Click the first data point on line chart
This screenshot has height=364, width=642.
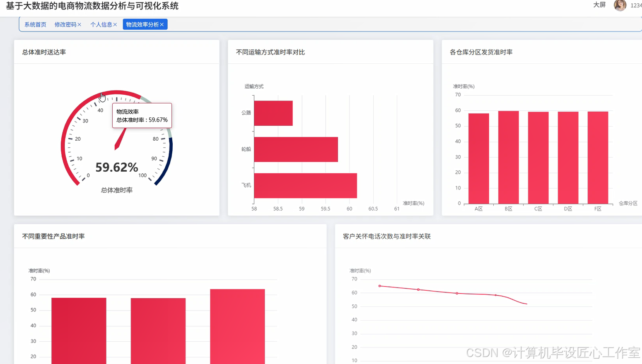pos(380,286)
